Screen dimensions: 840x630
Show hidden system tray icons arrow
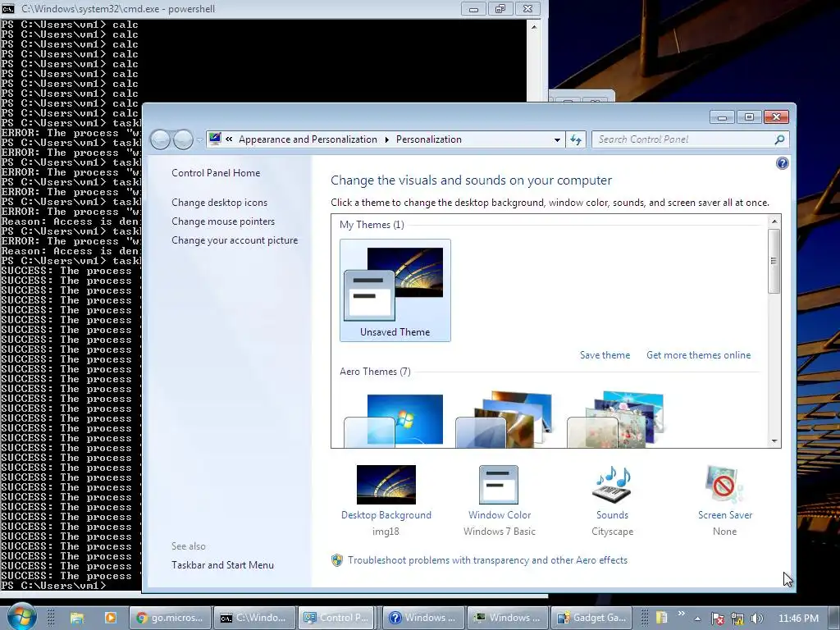(697, 619)
